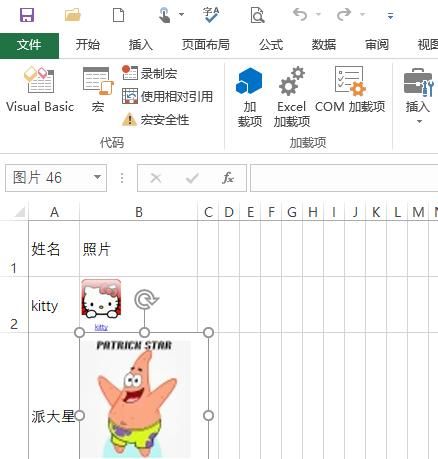Open the 宏 macros dialog

click(x=98, y=90)
